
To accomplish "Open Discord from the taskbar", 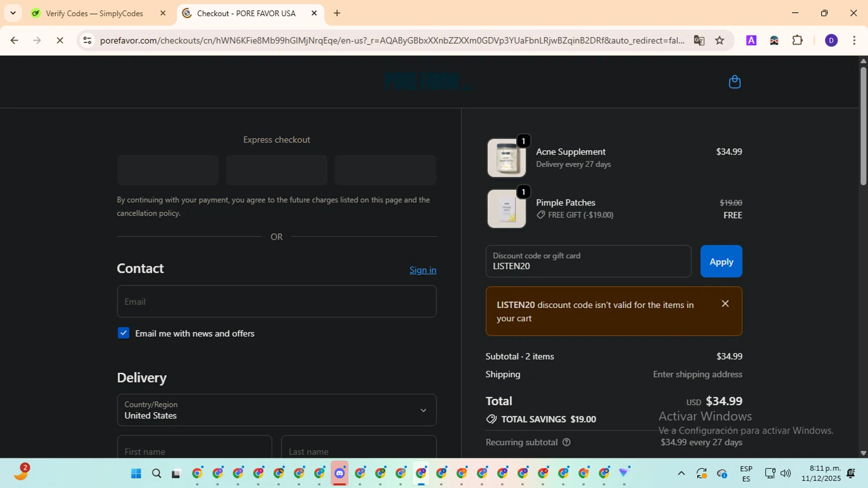I will pyautogui.click(x=340, y=474).
